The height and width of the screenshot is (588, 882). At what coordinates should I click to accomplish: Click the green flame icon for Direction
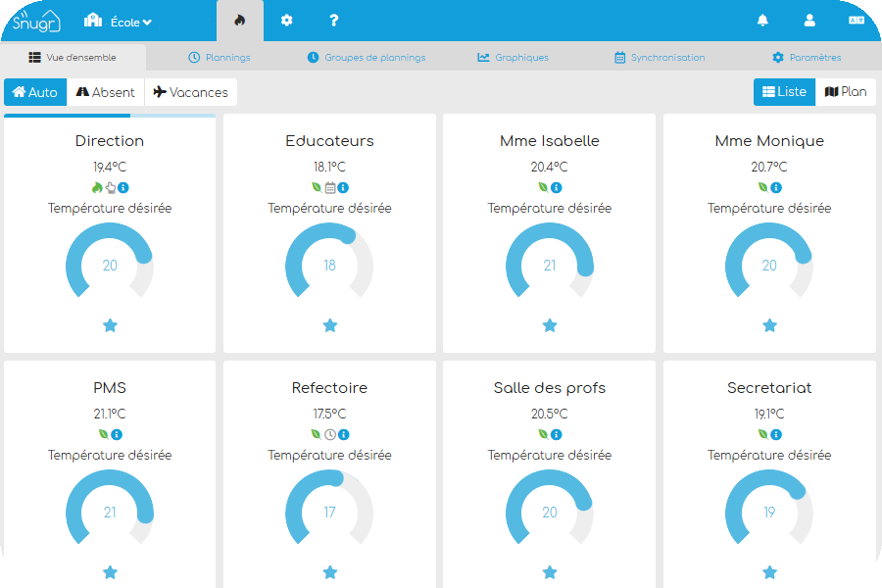tap(97, 187)
